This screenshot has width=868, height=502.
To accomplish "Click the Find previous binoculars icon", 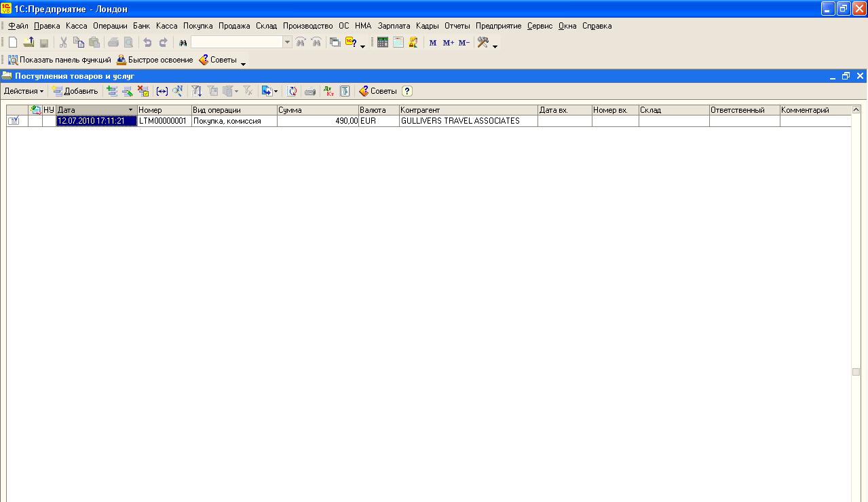I will point(301,42).
